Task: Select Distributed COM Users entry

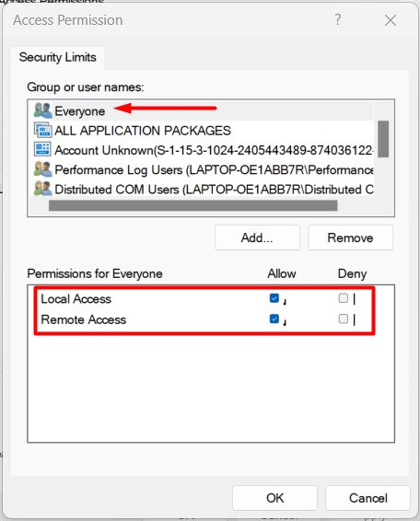Action: pos(214,190)
